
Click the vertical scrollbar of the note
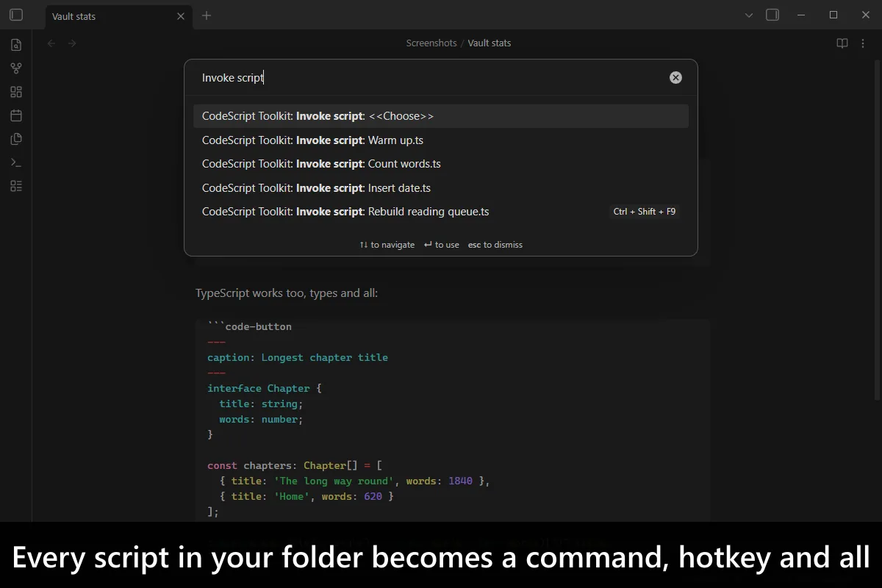877,229
